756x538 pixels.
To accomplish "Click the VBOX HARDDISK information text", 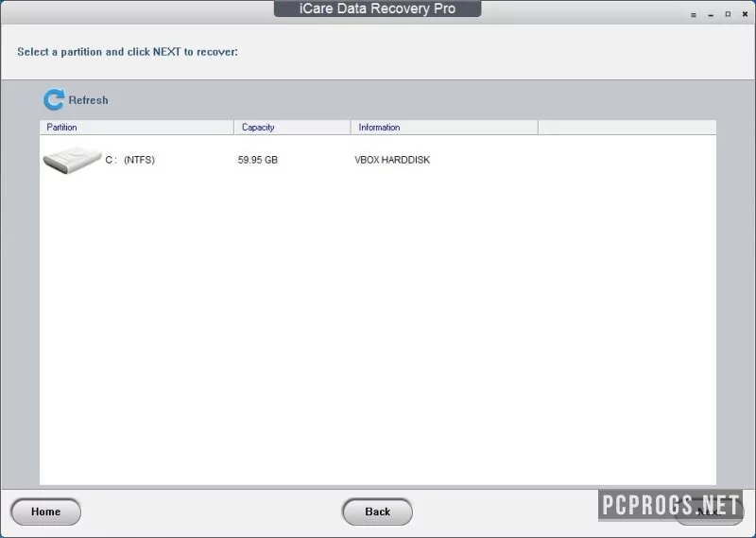I will point(392,160).
